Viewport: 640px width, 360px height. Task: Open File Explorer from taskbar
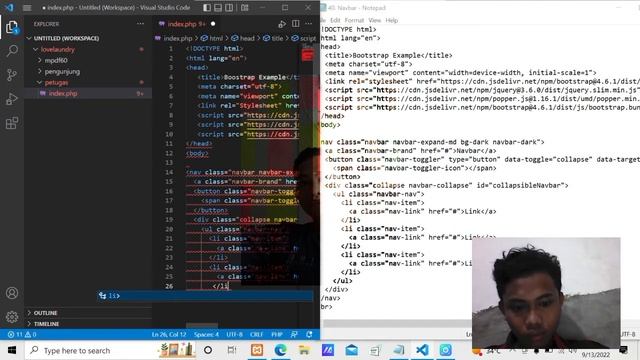coord(304,350)
